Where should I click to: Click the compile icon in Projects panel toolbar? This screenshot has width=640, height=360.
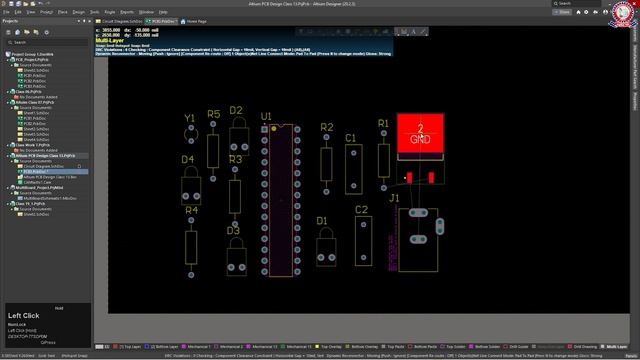coord(18,32)
